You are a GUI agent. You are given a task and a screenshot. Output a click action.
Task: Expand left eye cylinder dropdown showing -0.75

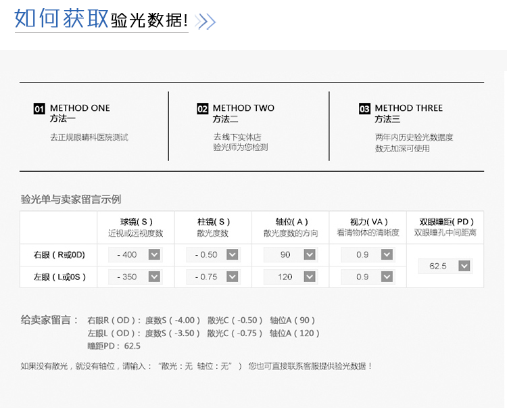click(x=213, y=277)
